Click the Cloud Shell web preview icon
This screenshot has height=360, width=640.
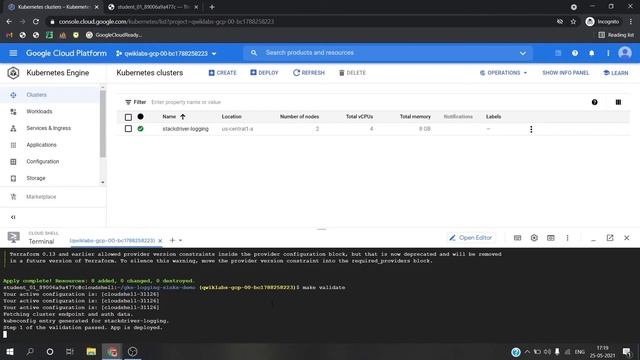(x=551, y=238)
